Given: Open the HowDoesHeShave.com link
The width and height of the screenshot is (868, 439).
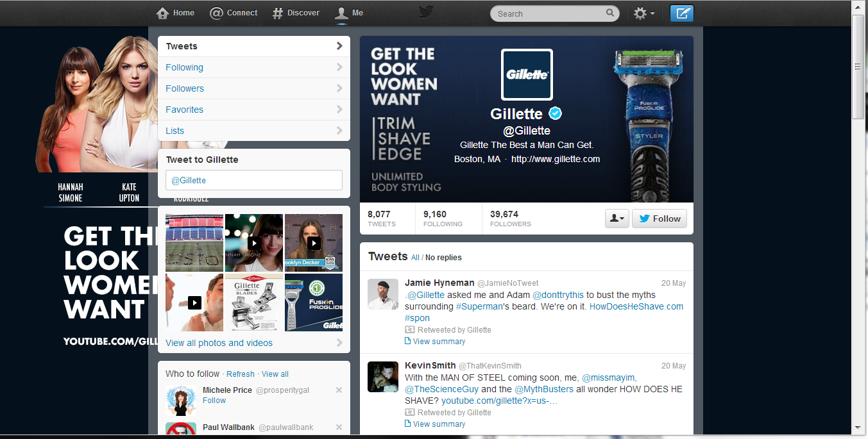Looking at the screenshot, I should coord(636,306).
